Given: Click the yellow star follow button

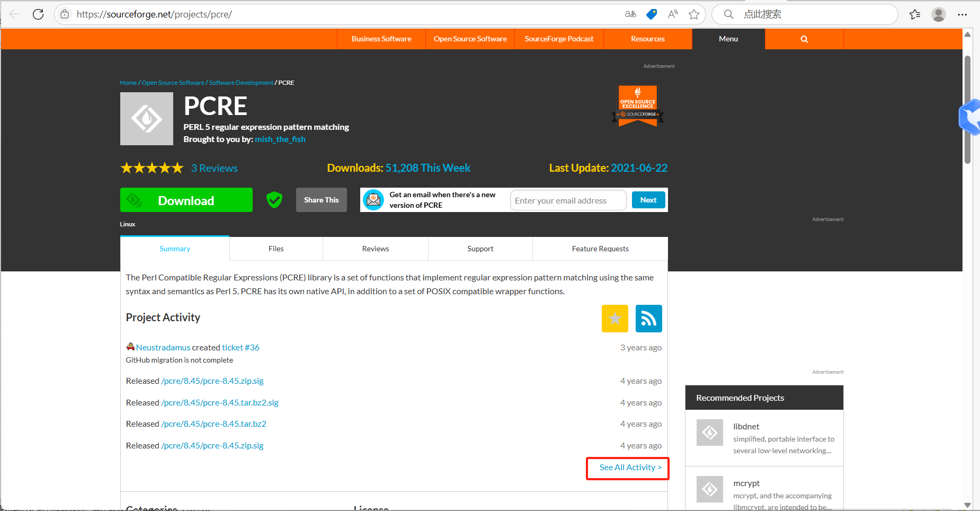Looking at the screenshot, I should 615,319.
